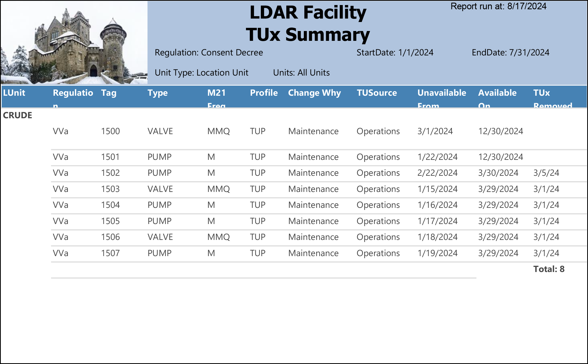Viewport: 588px width, 364px height.
Task: Click Unavailable From date 1/16/2024
Action: 438,205
